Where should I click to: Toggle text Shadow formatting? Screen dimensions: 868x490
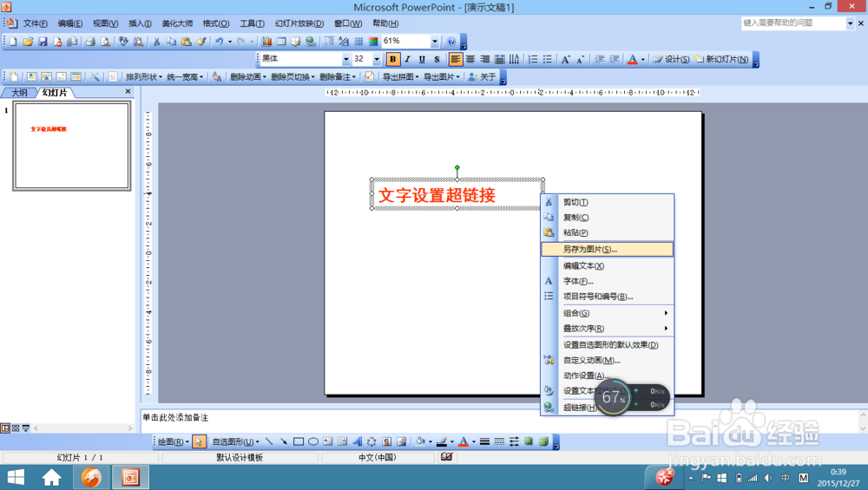pos(437,59)
